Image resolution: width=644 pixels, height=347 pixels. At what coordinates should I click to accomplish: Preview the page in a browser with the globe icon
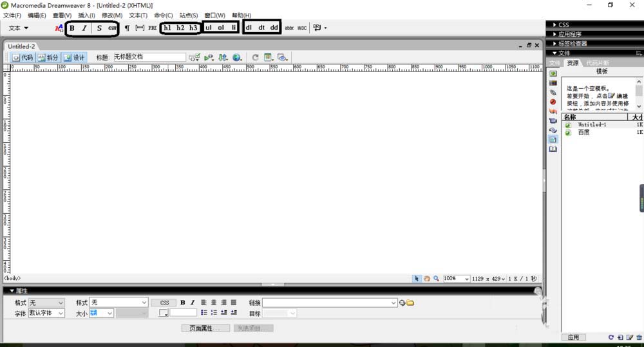point(237,57)
